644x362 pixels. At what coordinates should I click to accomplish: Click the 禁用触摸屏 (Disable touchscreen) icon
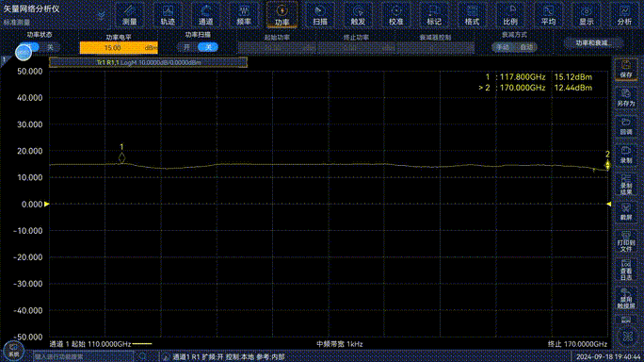click(x=626, y=298)
